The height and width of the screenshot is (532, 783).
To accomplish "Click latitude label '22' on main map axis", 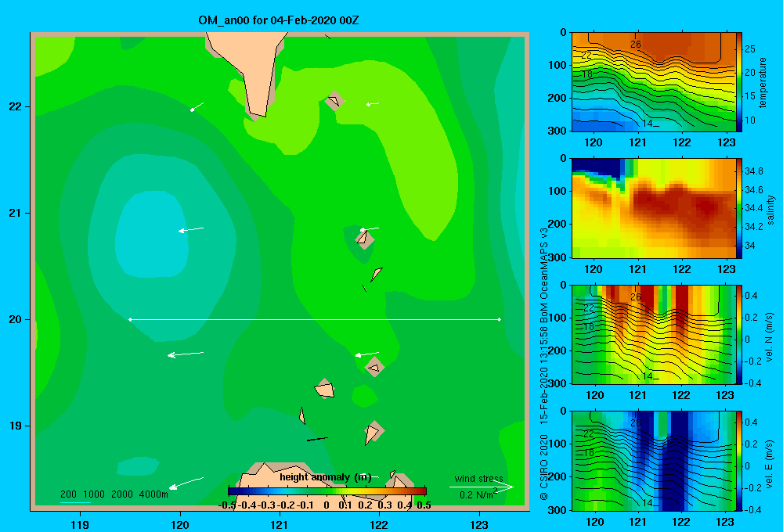I will (x=16, y=106).
